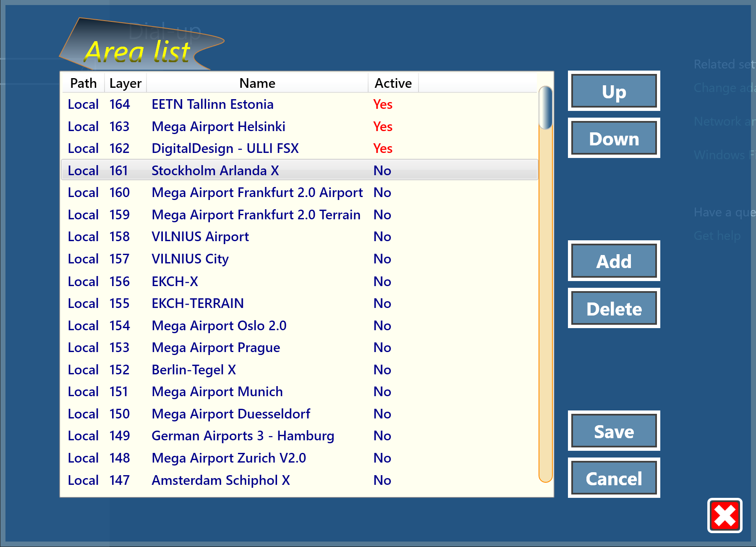The image size is (756, 547).
Task: Click the Local path cell of layer 152
Action: (x=84, y=370)
